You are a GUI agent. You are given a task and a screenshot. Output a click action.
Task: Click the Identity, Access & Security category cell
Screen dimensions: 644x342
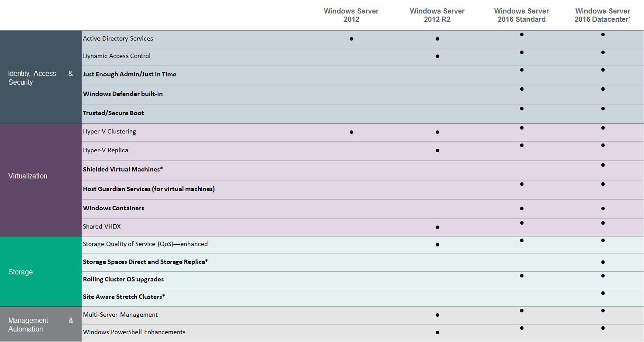click(41, 78)
